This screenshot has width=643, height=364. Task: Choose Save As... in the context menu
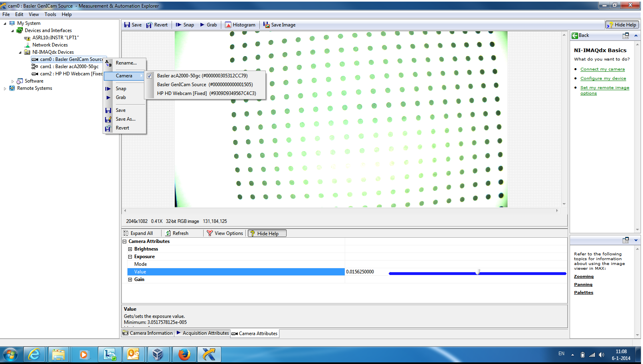tap(125, 119)
